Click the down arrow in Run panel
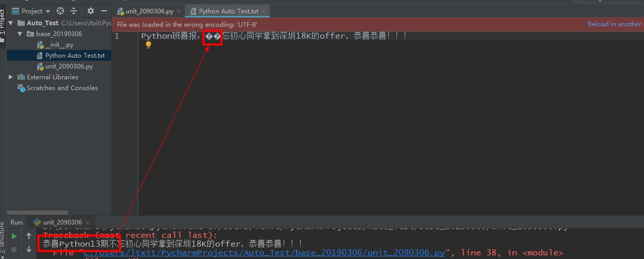The image size is (644, 259). pyautogui.click(x=29, y=249)
